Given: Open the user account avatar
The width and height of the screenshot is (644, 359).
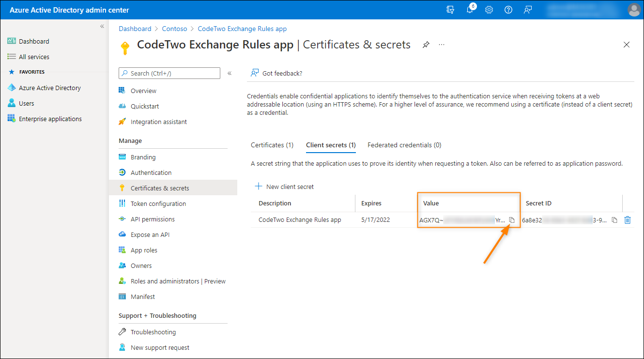Looking at the screenshot, I should [633, 10].
